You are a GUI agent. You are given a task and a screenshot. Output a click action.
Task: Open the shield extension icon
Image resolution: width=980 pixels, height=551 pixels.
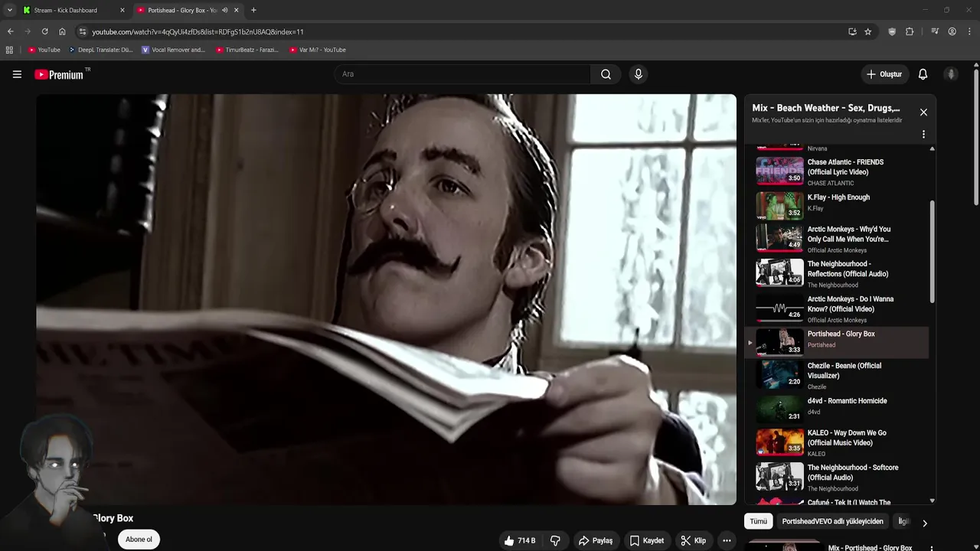(x=892, y=31)
